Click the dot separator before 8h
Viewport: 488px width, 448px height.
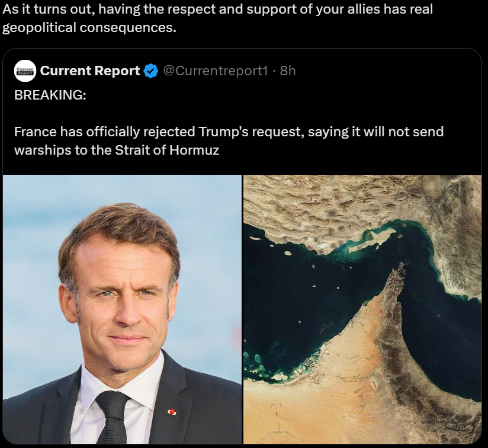[274, 71]
